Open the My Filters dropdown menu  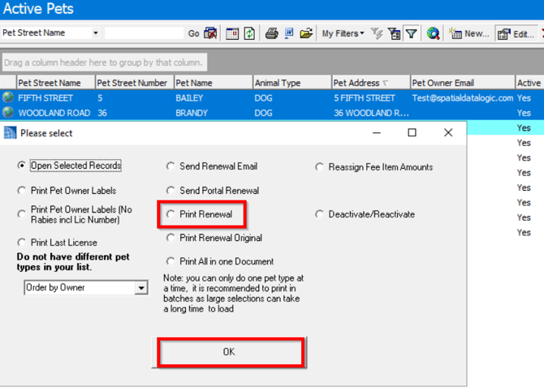pos(343,33)
